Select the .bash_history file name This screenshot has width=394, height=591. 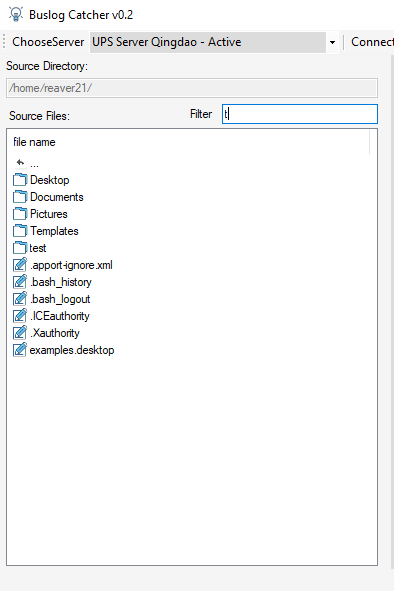61,282
